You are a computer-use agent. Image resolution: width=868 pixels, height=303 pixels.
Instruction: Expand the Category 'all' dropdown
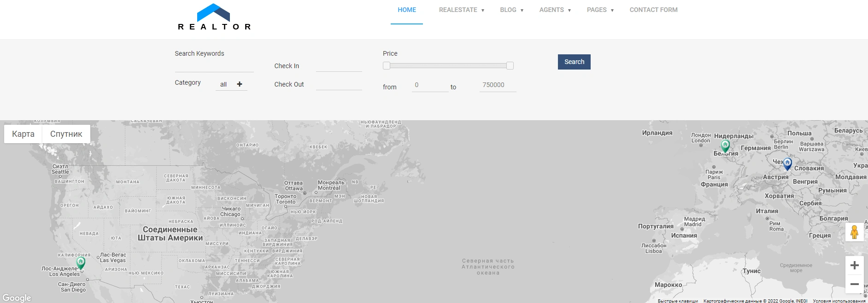[231, 84]
